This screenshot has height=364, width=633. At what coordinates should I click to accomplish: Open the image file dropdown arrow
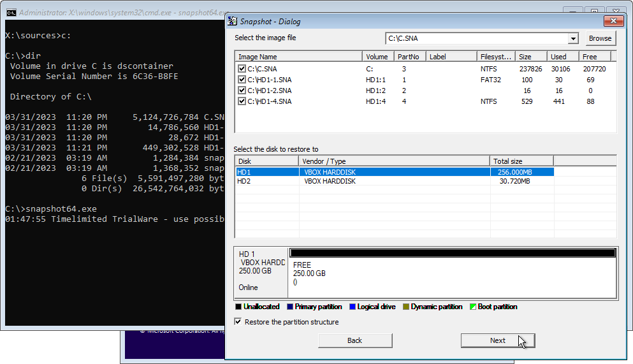pyautogui.click(x=573, y=39)
